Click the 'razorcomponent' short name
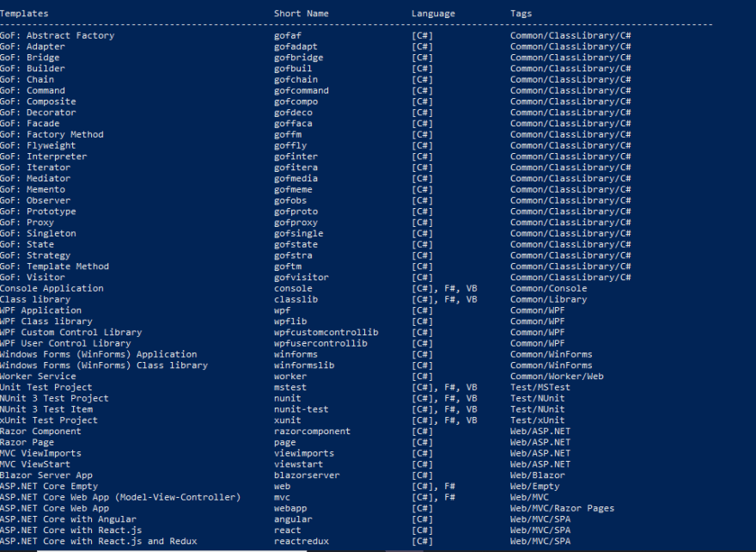Image resolution: width=756 pixels, height=552 pixels. [313, 432]
